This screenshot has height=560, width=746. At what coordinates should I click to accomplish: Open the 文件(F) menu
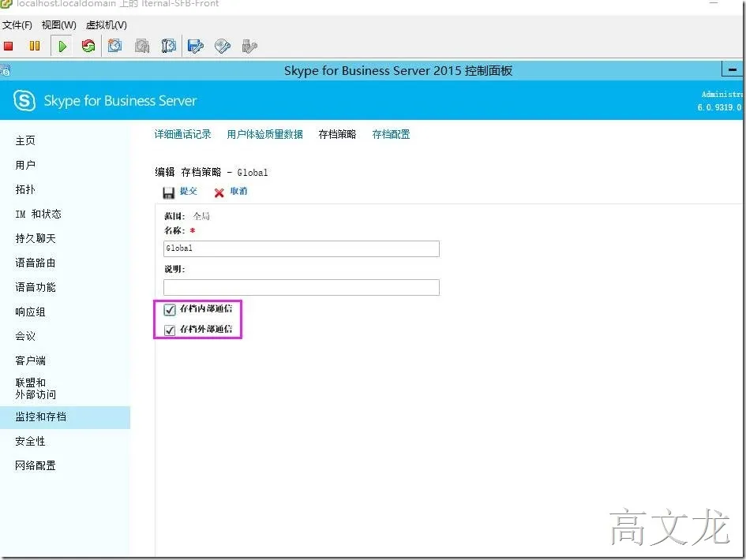[x=17, y=24]
